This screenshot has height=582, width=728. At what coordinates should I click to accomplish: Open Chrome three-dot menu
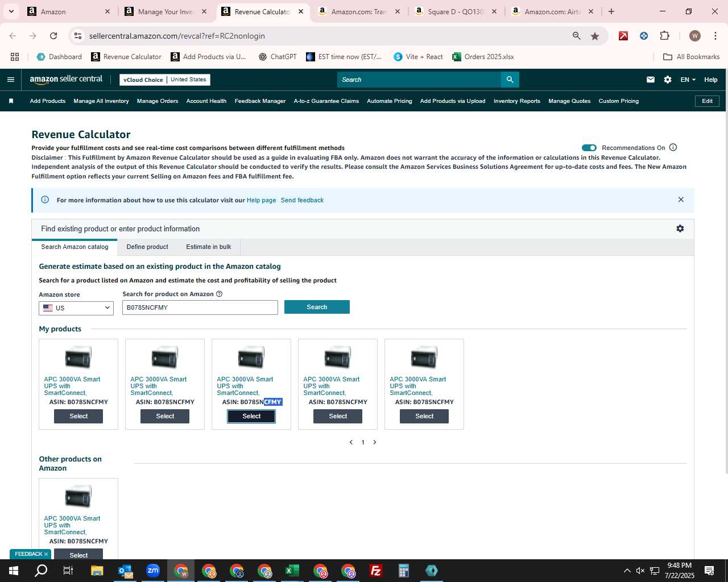pyautogui.click(x=715, y=36)
